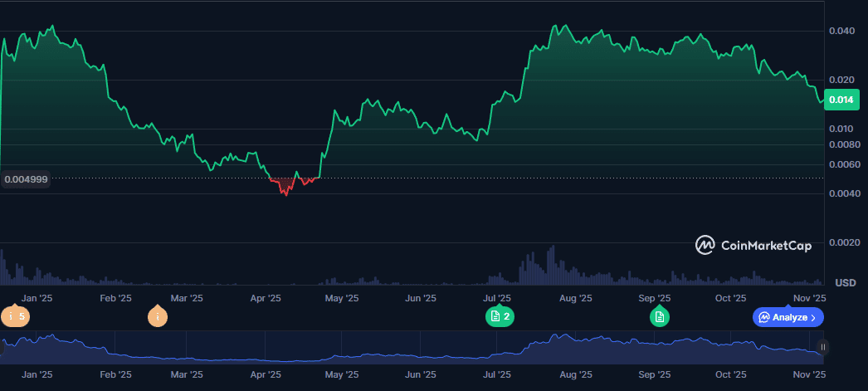
Task: Click the Jul '25 label on the time axis
Action: click(x=497, y=298)
